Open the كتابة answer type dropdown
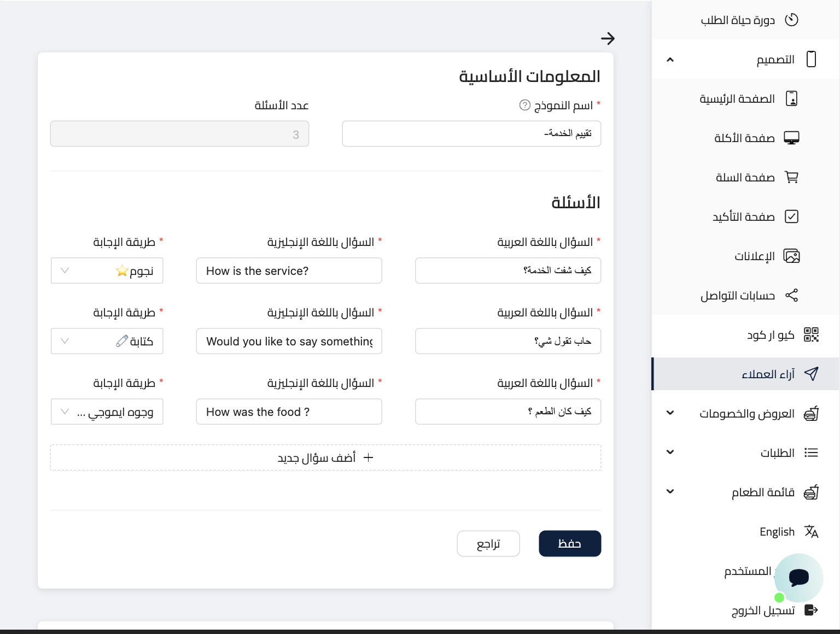Viewport: 840px width, 634px height. (107, 341)
